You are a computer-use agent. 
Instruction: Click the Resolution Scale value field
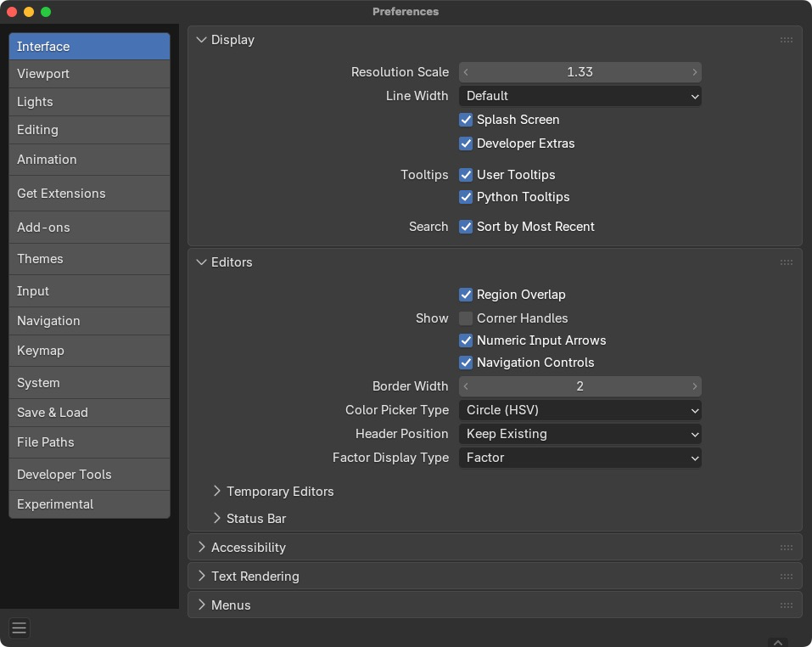point(580,72)
